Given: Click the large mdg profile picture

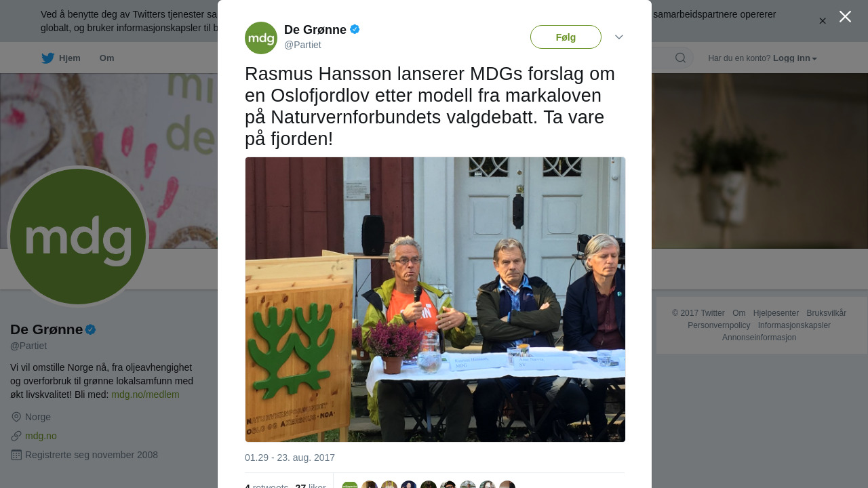Looking at the screenshot, I should (x=78, y=237).
